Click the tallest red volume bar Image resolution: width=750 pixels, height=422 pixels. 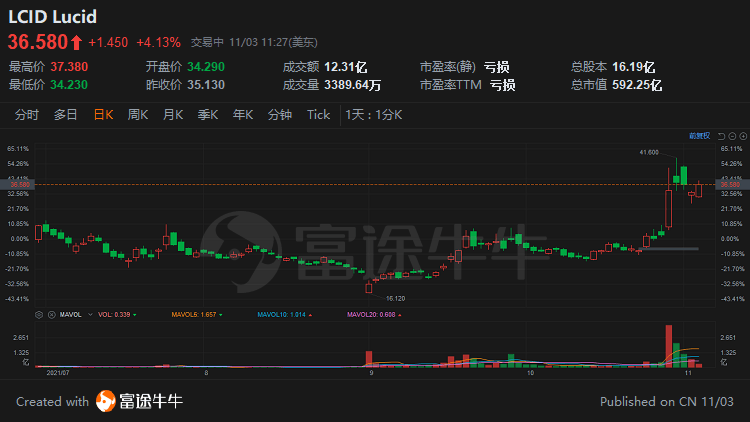669,346
